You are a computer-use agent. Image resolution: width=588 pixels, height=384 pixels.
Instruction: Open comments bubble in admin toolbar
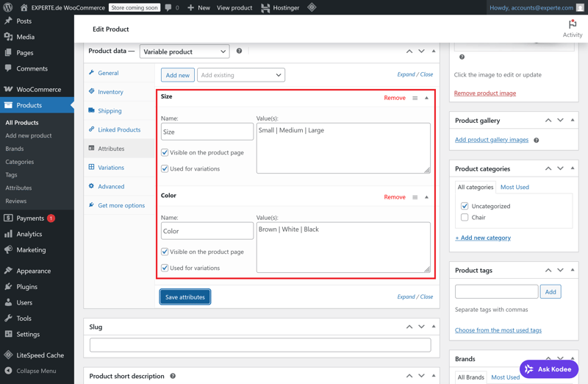pyautogui.click(x=168, y=8)
